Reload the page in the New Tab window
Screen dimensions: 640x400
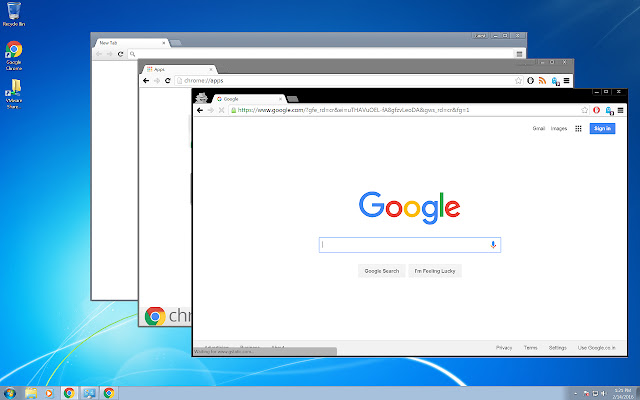pyautogui.click(x=120, y=54)
